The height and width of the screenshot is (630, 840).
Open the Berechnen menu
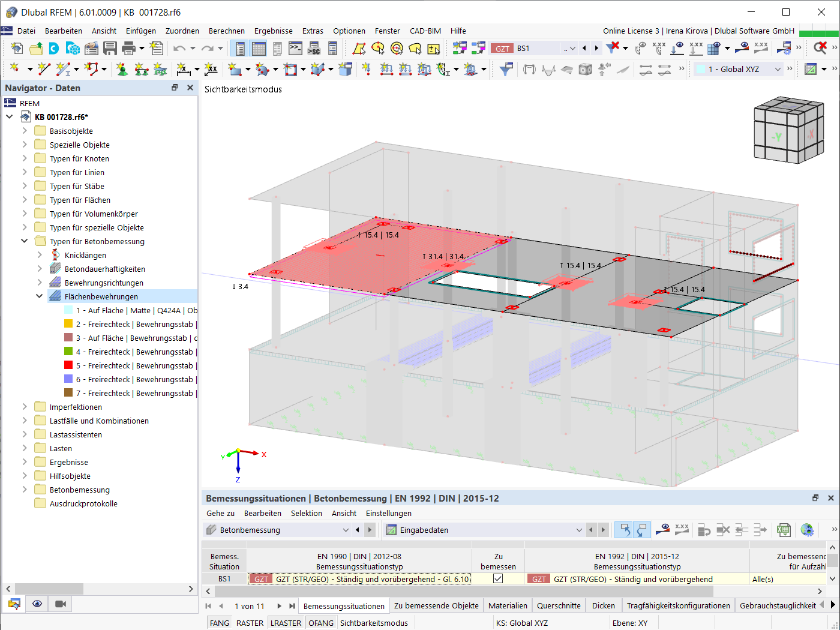click(226, 31)
